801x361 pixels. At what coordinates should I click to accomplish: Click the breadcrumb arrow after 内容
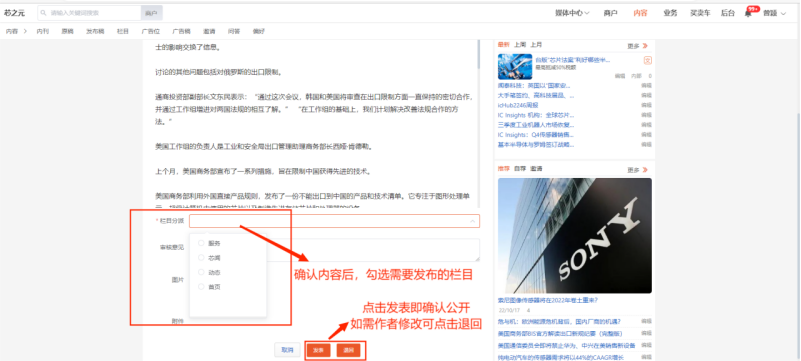click(x=26, y=31)
